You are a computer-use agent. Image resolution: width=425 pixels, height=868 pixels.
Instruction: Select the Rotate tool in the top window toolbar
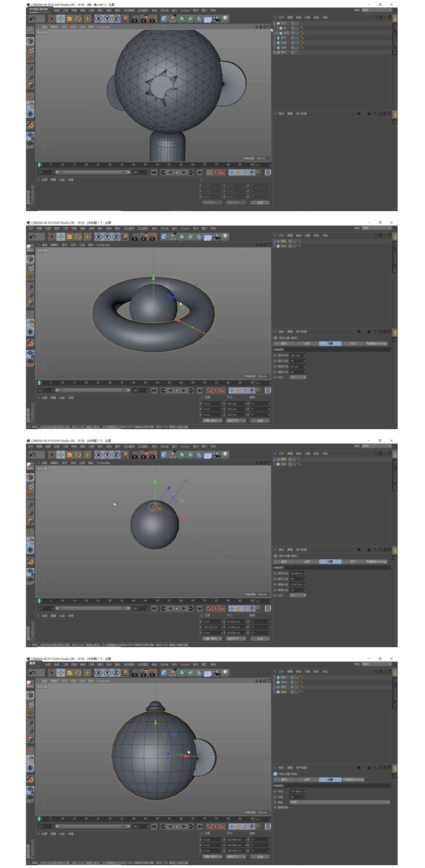click(x=78, y=19)
